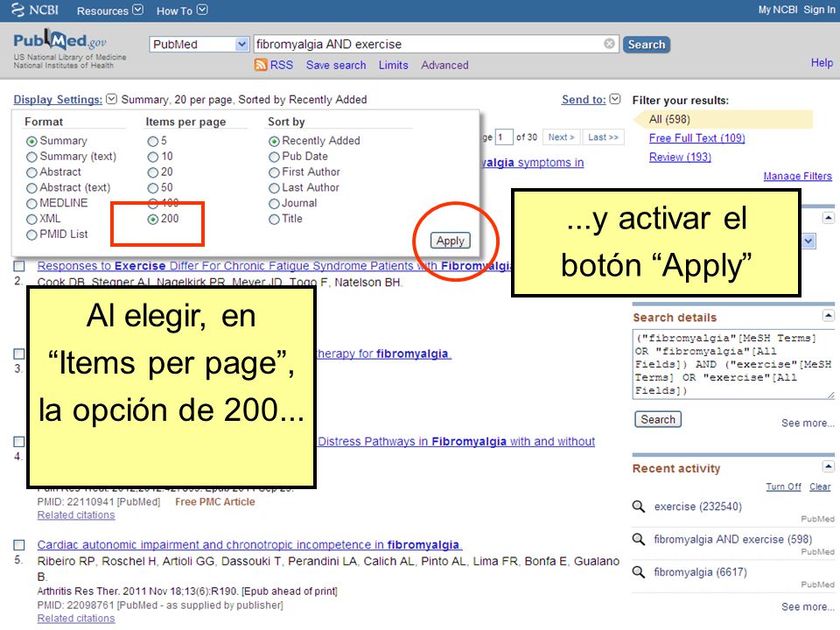
Task: Select the Abstract format radio button
Action: tap(31, 172)
